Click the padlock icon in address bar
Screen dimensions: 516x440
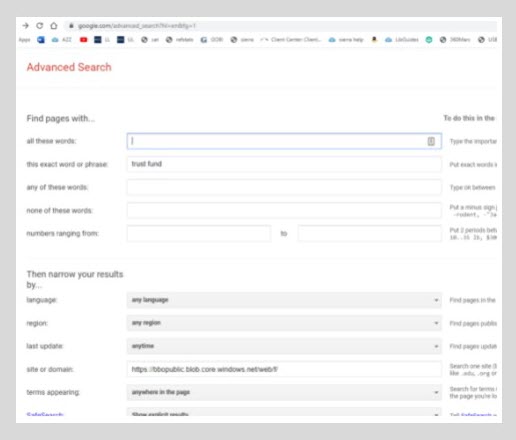pyautogui.click(x=71, y=26)
